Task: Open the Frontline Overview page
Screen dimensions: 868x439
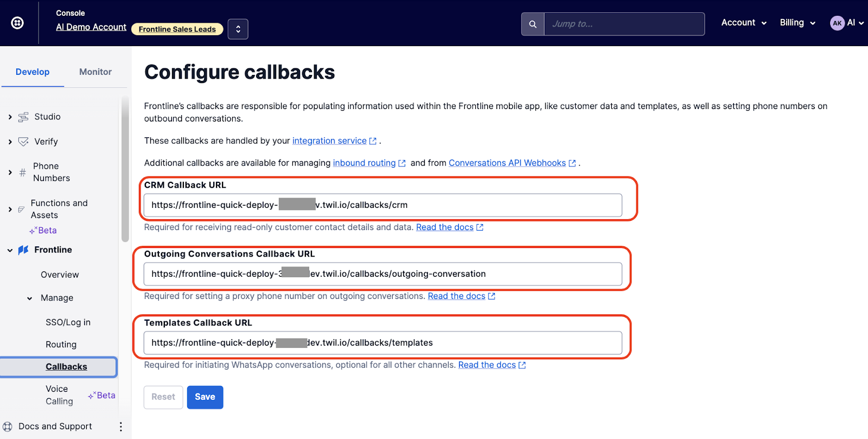Action: 60,275
